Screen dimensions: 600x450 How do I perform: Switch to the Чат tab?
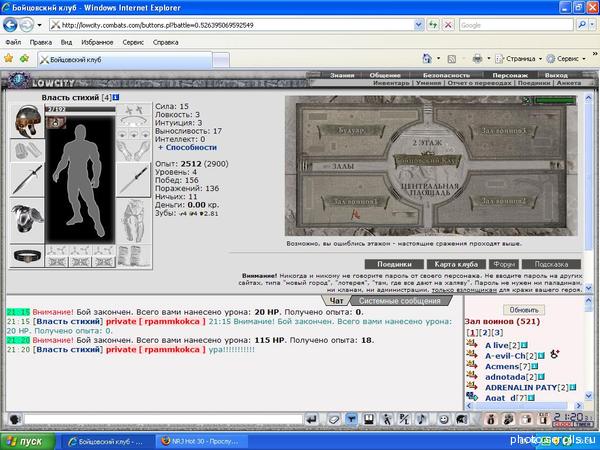(x=336, y=301)
